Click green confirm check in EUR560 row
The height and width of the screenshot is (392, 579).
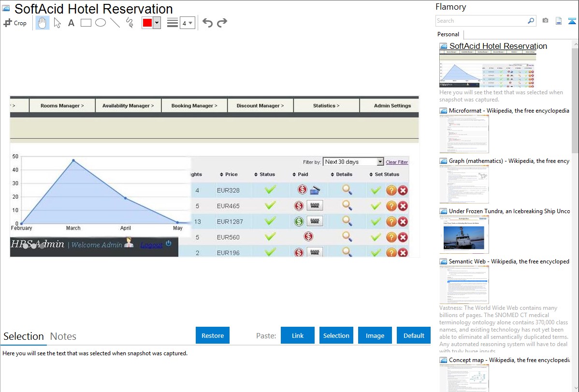click(x=376, y=237)
